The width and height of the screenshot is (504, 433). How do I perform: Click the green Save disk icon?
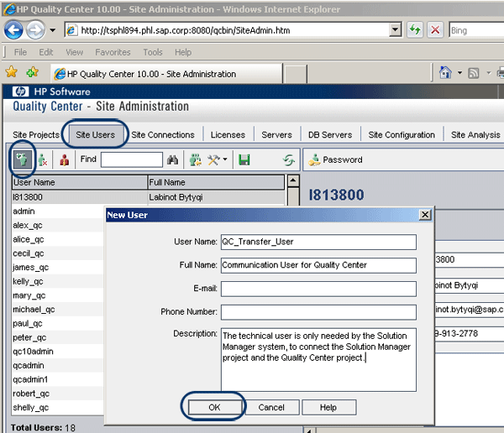244,159
